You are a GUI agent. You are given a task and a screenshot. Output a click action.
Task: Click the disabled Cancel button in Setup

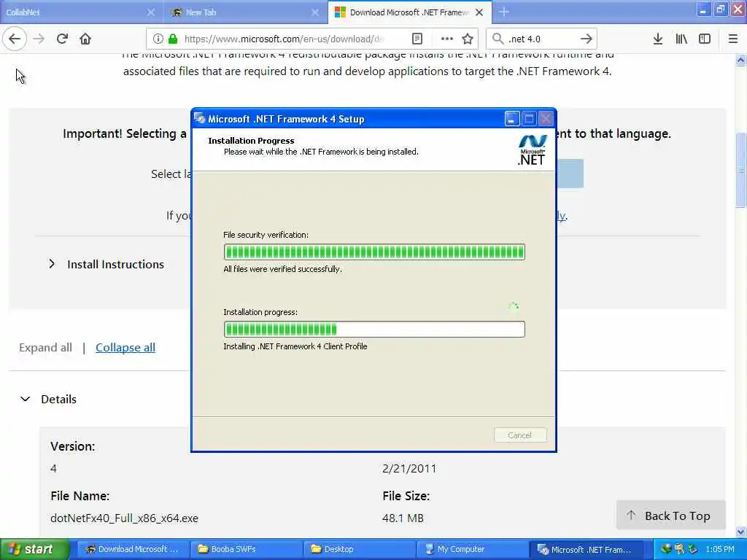[519, 435]
